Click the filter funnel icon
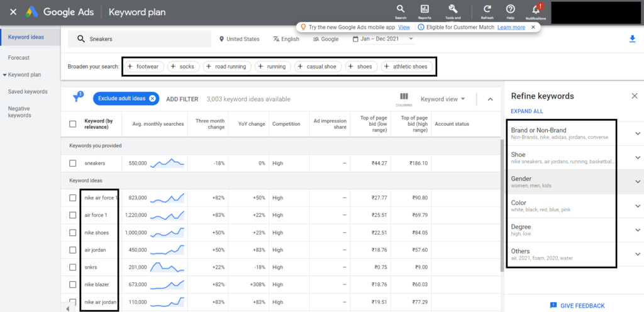This screenshot has height=312, width=644. pyautogui.click(x=77, y=98)
